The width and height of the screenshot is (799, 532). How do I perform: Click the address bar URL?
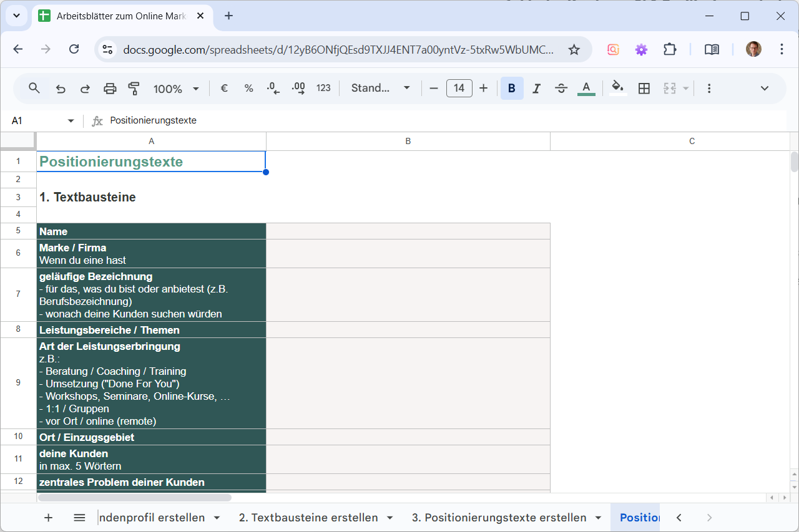338,49
